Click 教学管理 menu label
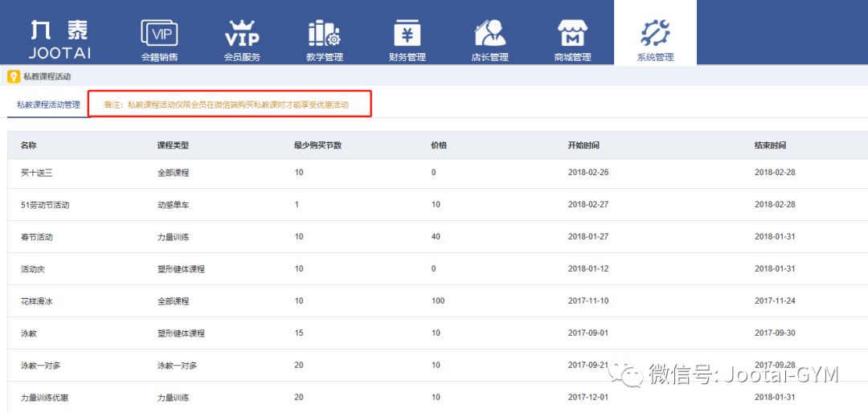Image resolution: width=868 pixels, height=413 pixels. (x=325, y=57)
